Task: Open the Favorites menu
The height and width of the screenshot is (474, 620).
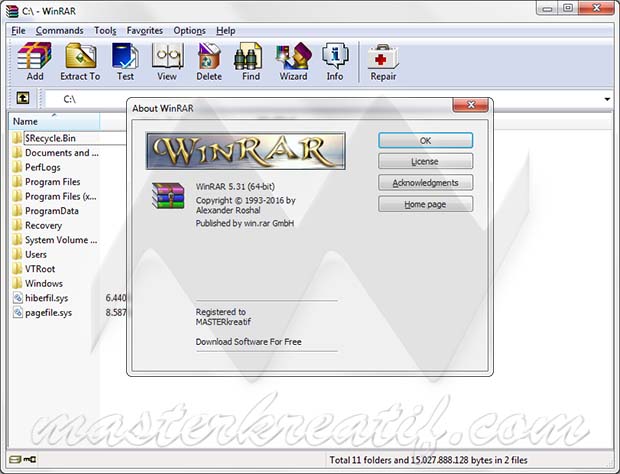Action: coord(145,30)
